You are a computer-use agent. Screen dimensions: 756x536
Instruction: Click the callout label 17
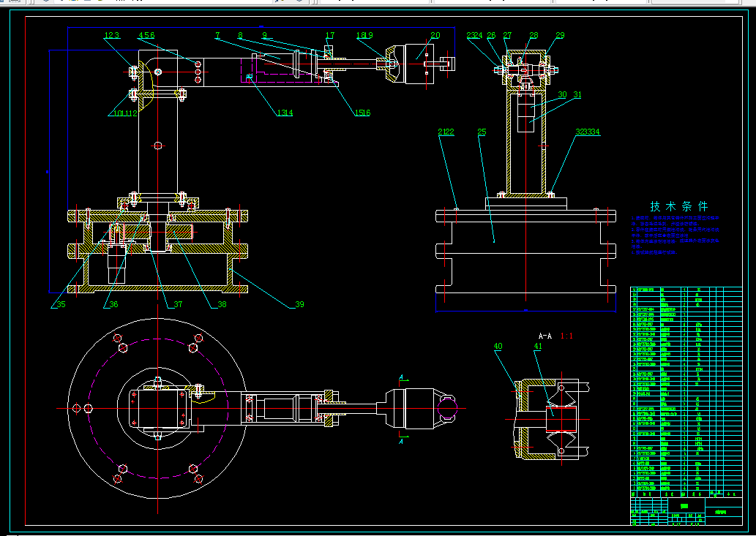click(x=330, y=35)
